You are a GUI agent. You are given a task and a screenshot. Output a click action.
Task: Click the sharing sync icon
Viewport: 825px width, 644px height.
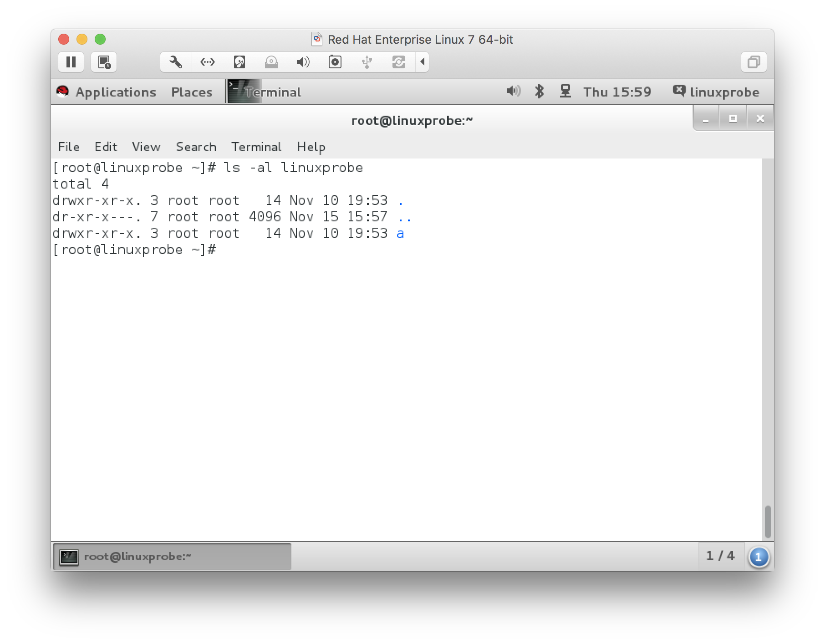click(x=399, y=62)
